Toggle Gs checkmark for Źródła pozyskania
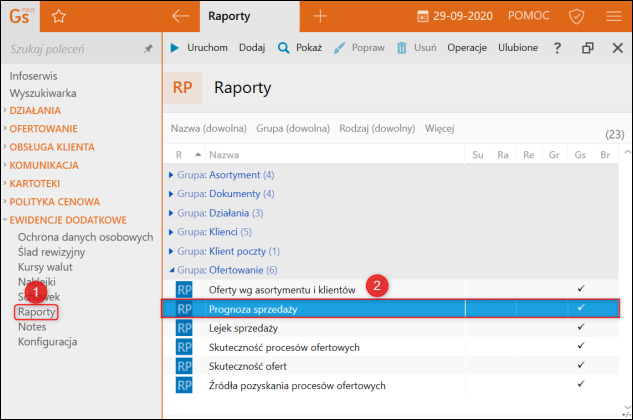Screen dimensions: 633x420 point(581,384)
